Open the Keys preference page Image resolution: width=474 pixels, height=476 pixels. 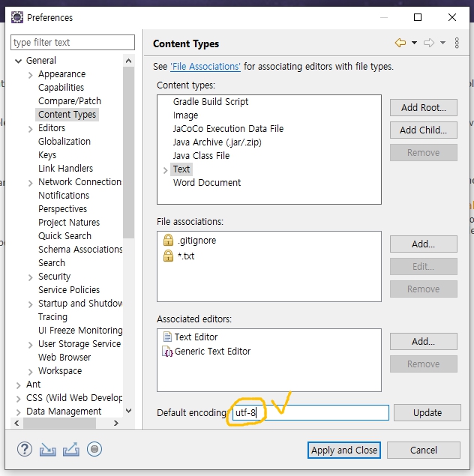47,155
